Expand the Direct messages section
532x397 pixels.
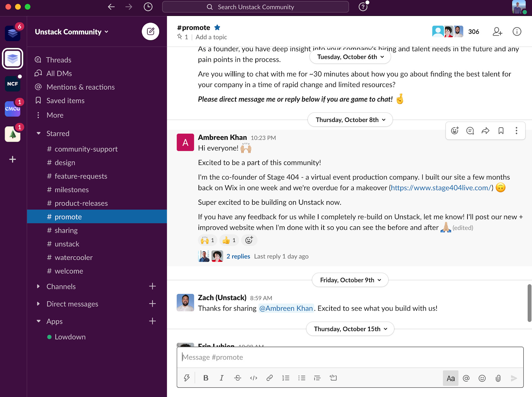pyautogui.click(x=39, y=304)
